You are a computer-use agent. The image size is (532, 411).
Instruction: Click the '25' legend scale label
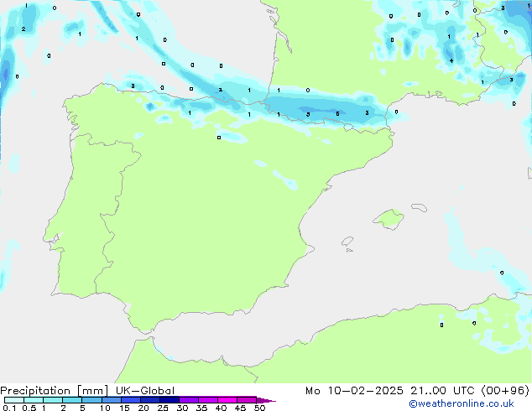click(x=163, y=408)
